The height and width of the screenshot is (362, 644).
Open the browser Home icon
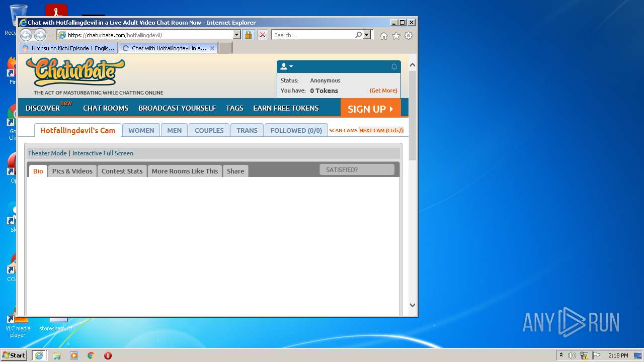coord(384,36)
